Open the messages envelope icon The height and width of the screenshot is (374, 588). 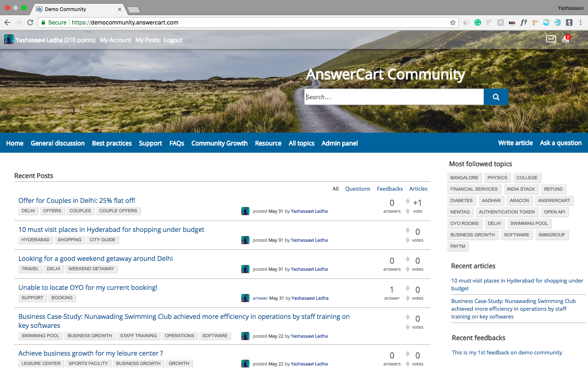pos(551,39)
